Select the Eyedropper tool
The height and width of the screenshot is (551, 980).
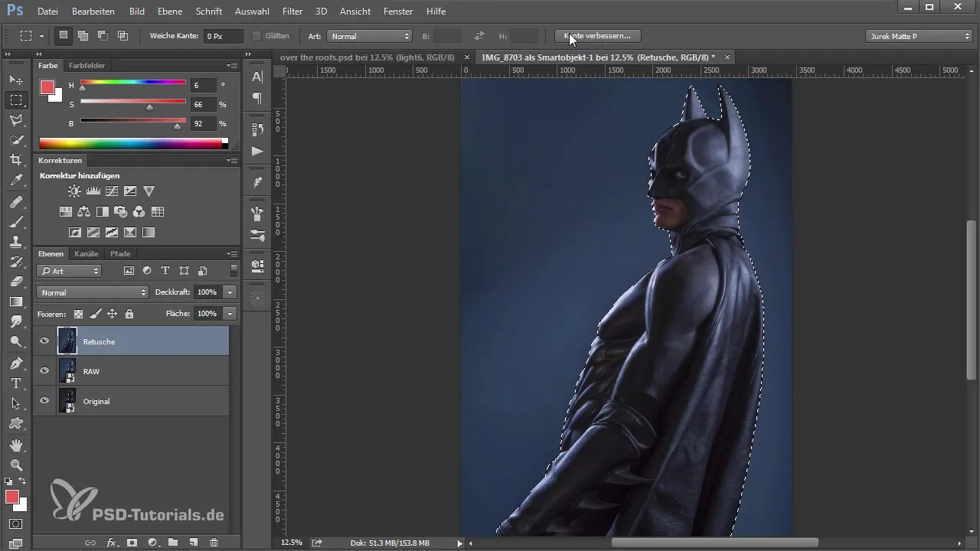[16, 180]
